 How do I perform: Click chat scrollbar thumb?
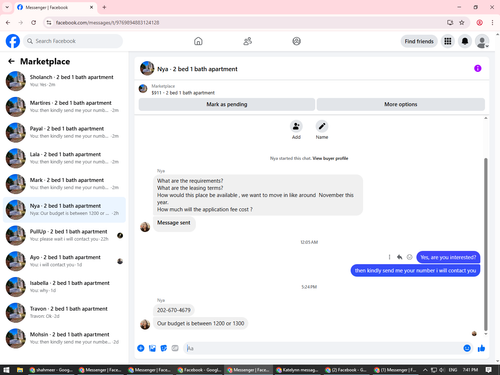[486, 243]
